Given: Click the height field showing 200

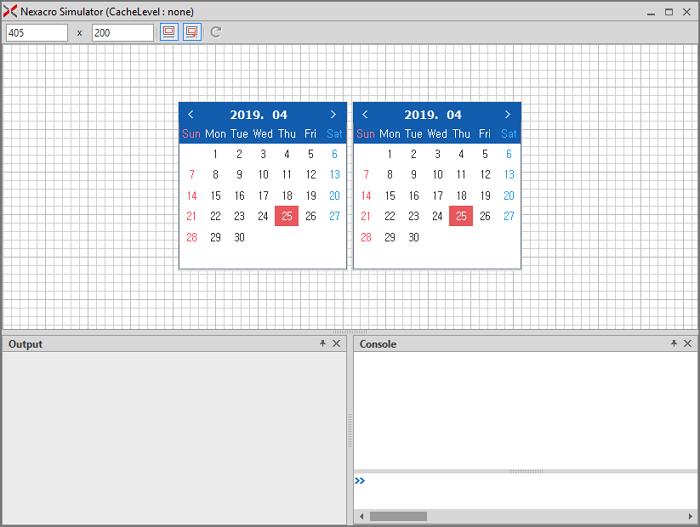Looking at the screenshot, I should point(122,33).
